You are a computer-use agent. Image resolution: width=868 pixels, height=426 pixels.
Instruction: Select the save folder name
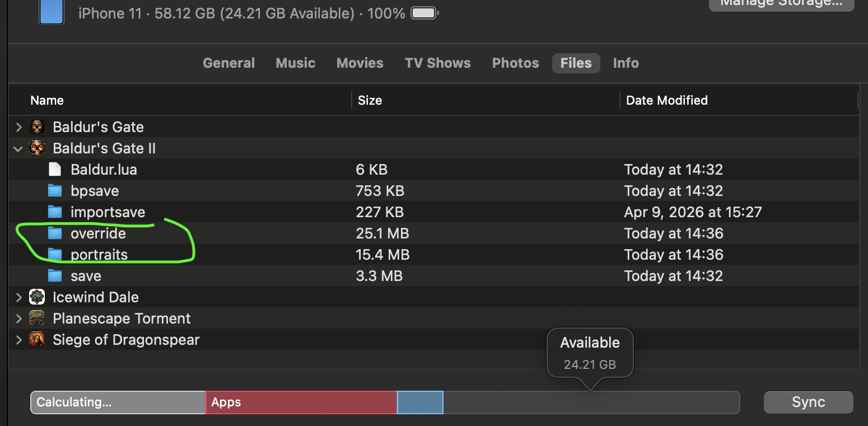click(86, 276)
